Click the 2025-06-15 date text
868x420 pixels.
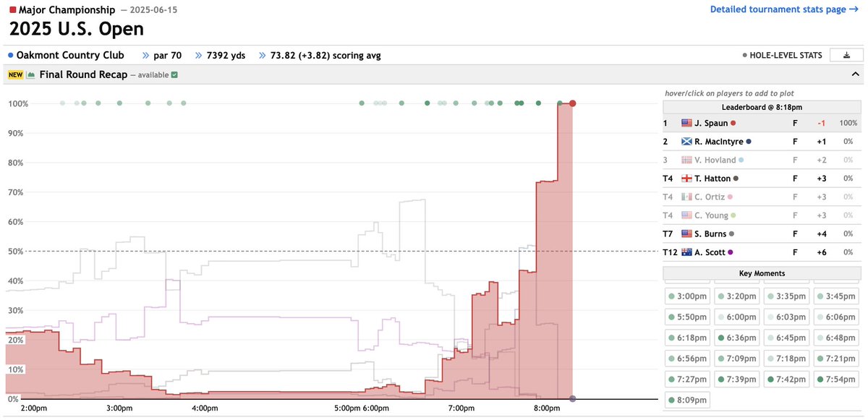click(x=153, y=10)
